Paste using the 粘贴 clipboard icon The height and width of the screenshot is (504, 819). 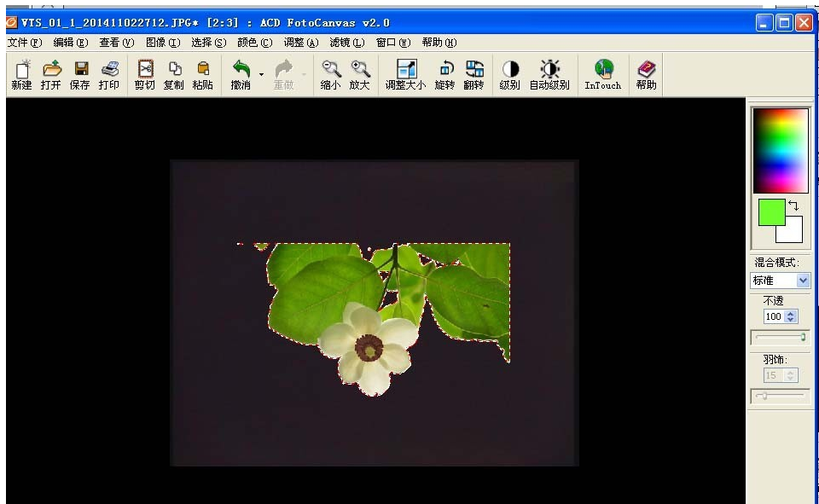pyautogui.click(x=203, y=74)
